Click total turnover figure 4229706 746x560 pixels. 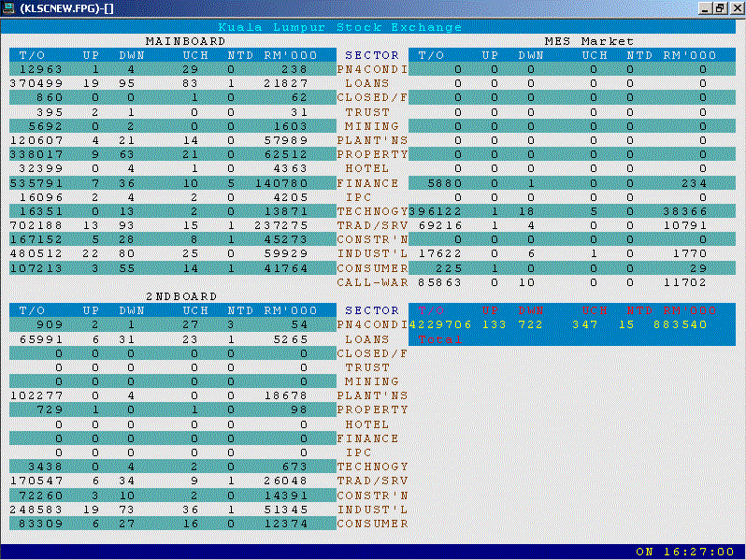click(440, 324)
